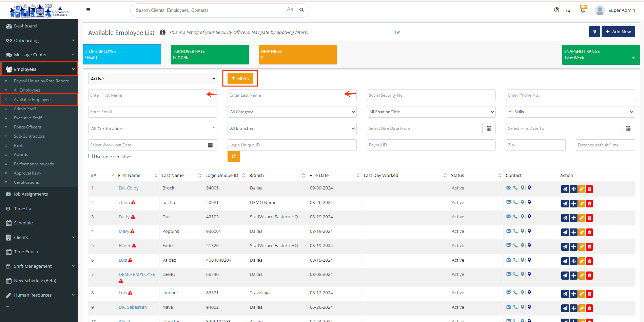644x322 pixels.
Task: Click the send message icon for Brock row
Action: pyautogui.click(x=565, y=189)
